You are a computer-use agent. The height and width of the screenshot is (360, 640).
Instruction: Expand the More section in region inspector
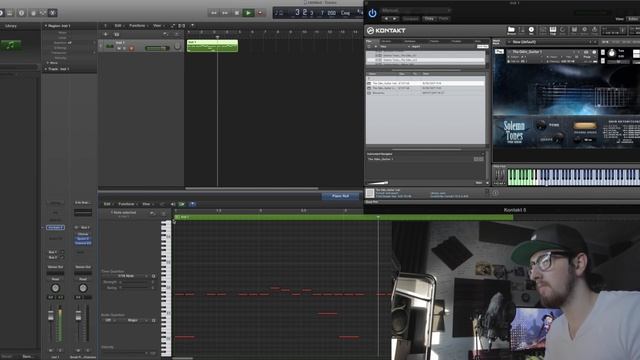47,63
